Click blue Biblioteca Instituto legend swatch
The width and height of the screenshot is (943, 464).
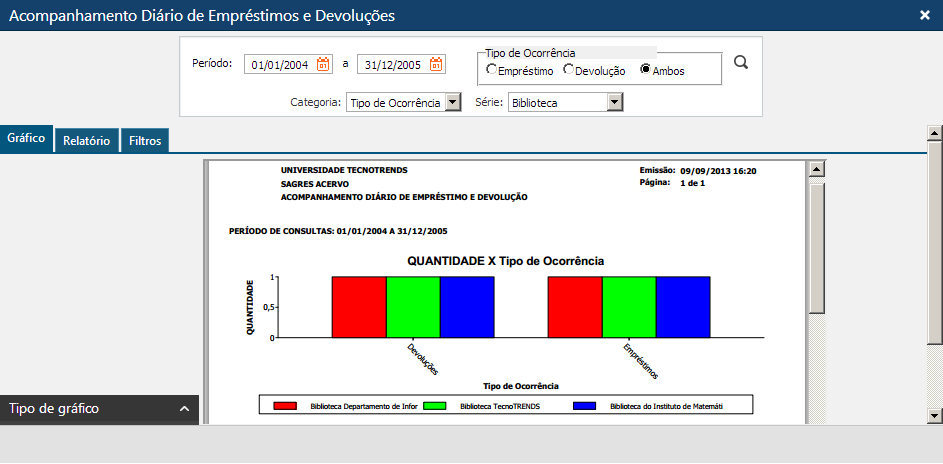click(584, 406)
